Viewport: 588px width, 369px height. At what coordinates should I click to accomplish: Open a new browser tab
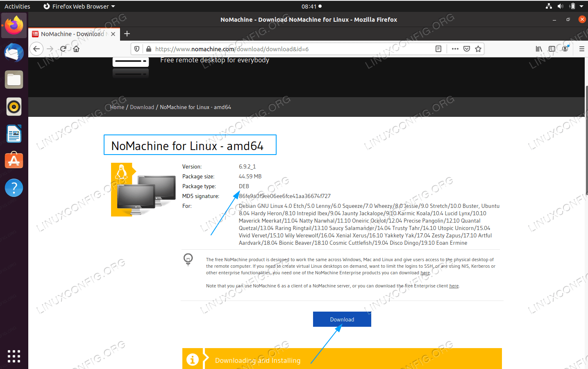click(x=127, y=34)
